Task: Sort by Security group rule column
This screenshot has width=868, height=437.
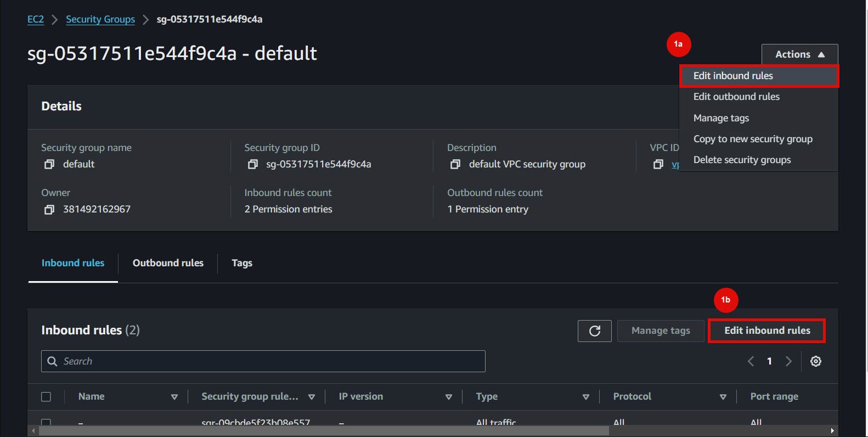Action: [312, 397]
